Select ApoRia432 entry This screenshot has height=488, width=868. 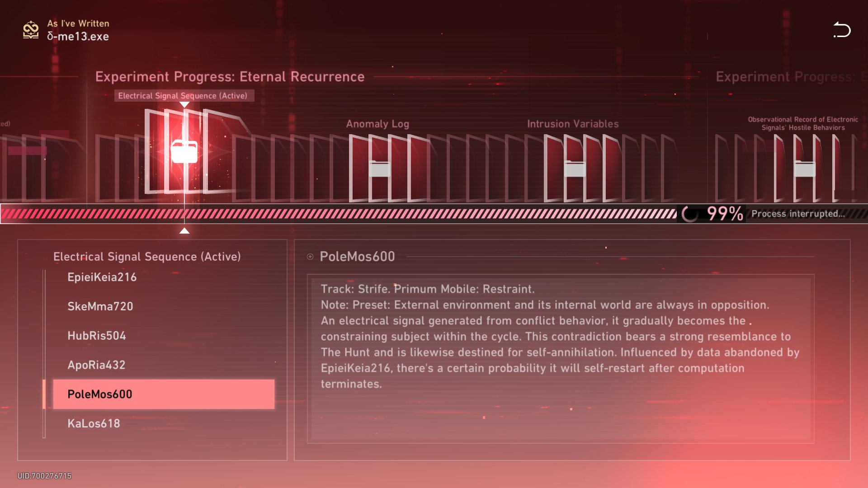pos(96,365)
